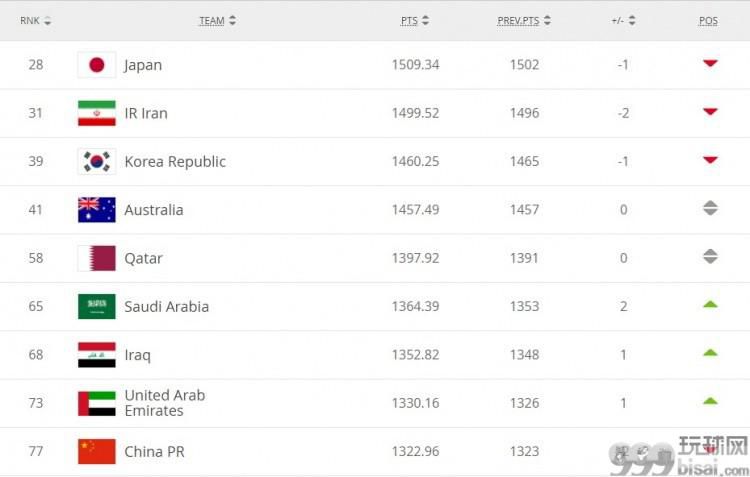Click the Korea Republic flag icon
This screenshot has height=477, width=750.
97,161
